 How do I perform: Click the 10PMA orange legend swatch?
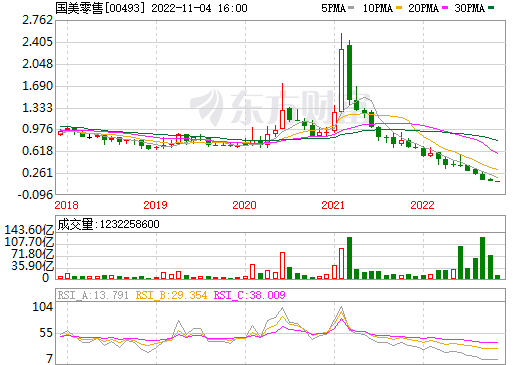coord(399,8)
